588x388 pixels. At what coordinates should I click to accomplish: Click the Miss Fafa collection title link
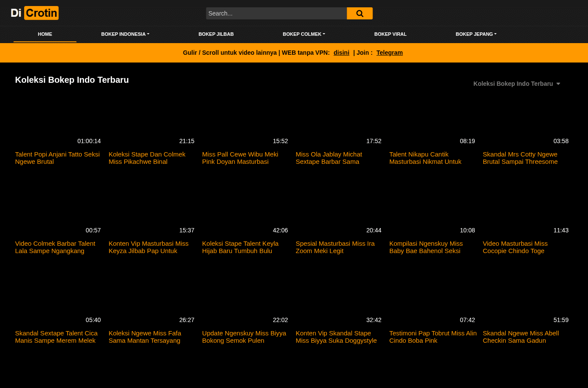(145, 337)
